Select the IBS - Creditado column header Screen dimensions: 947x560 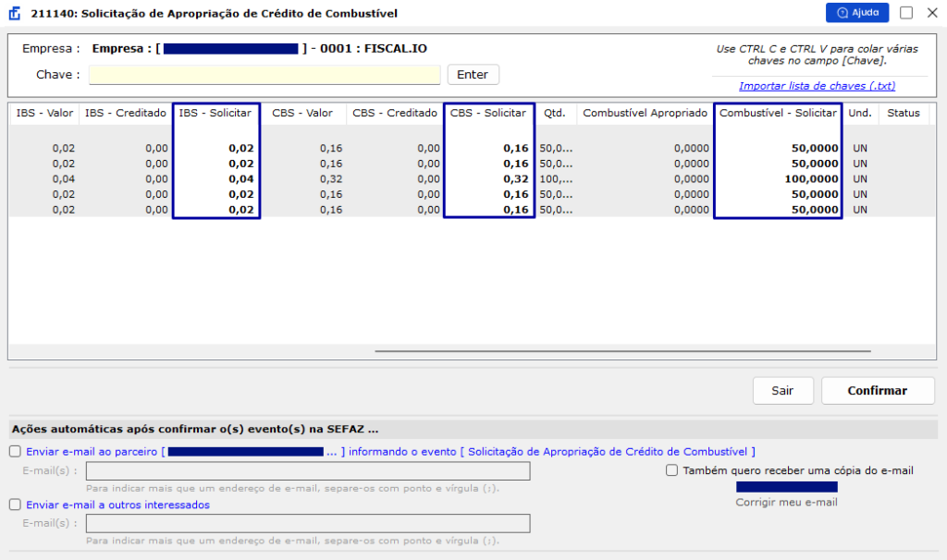[126, 113]
